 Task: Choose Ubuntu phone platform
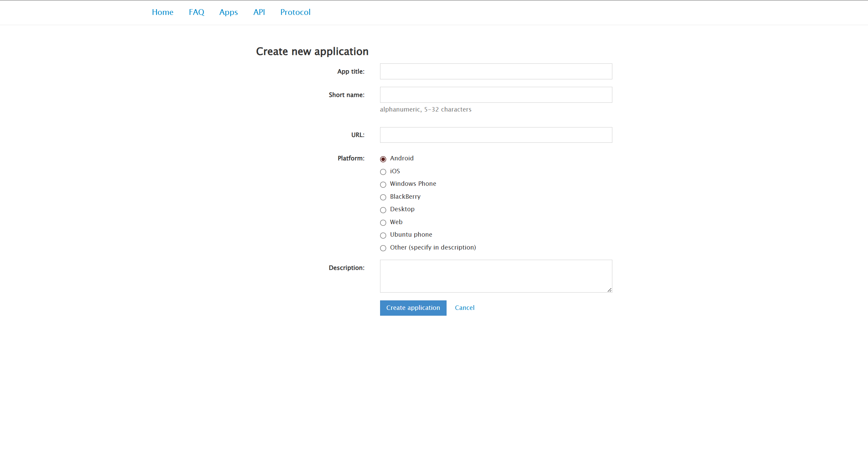(383, 235)
